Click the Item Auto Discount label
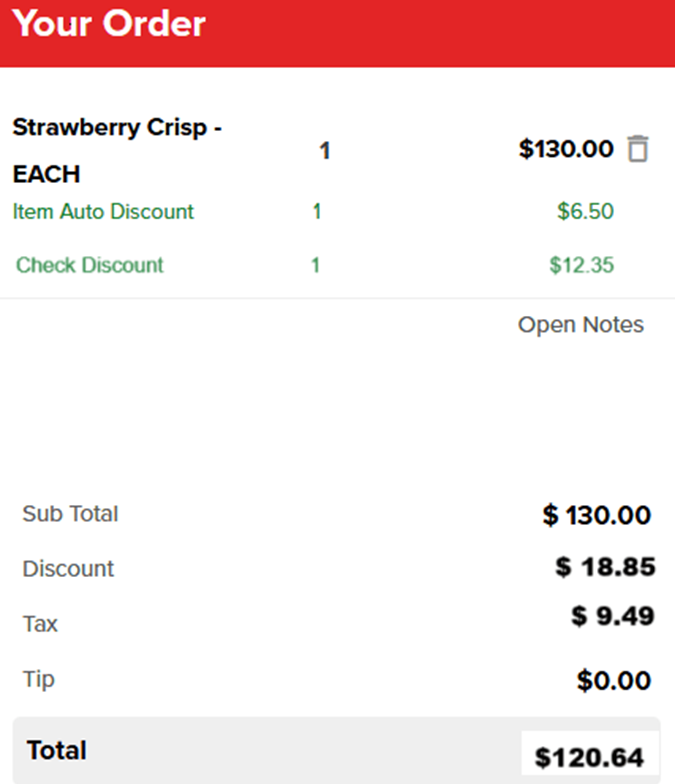675x784 pixels. coord(103,212)
